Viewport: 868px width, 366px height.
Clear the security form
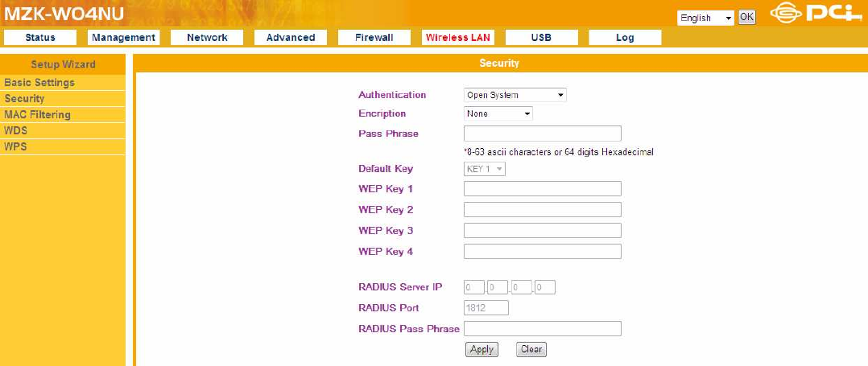(x=531, y=349)
